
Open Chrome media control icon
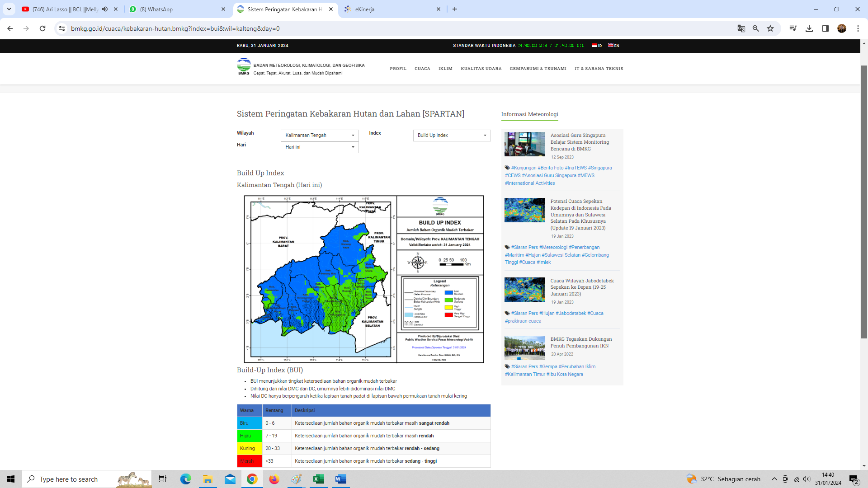click(x=793, y=28)
